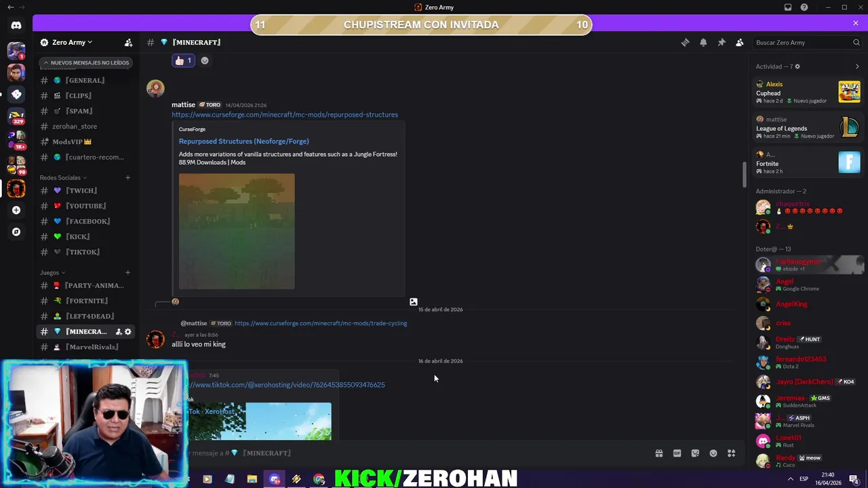Invite people via Zero Army header icon
Screen dimensions: 868x488
click(128, 42)
